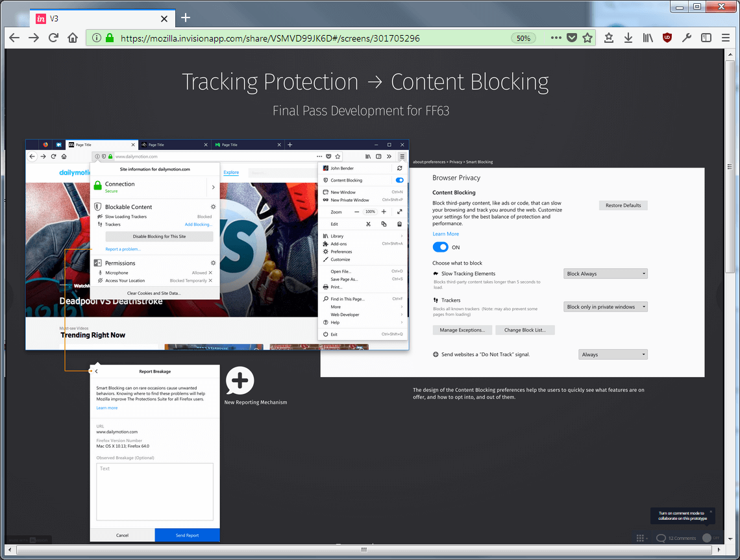Open the Downloads arrow icon
Screen dimensions: 740x560
(628, 38)
